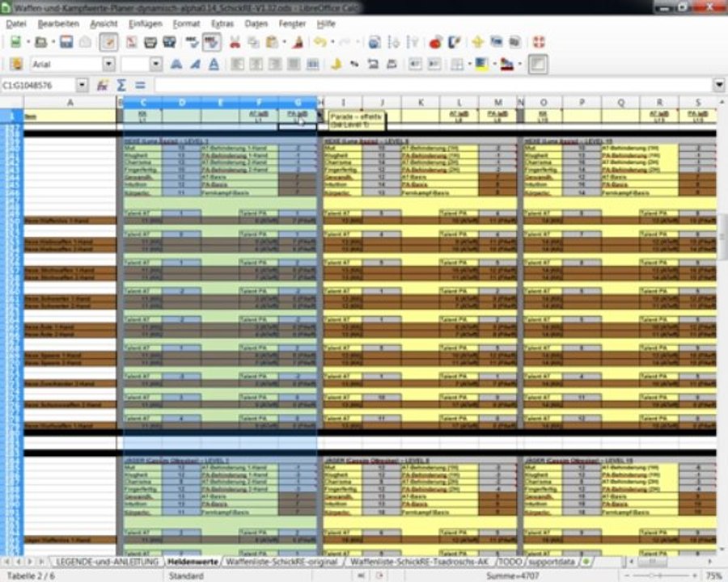Screen dimensions: 728x582
Task: Open the Styles and Formatting icon
Action: (16, 64)
